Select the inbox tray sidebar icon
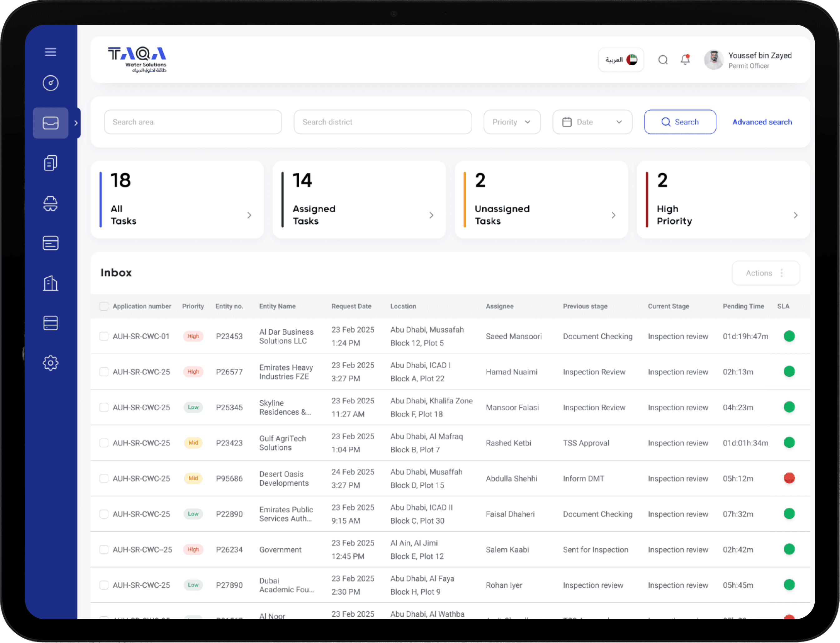This screenshot has height=643, width=840. coord(51,123)
